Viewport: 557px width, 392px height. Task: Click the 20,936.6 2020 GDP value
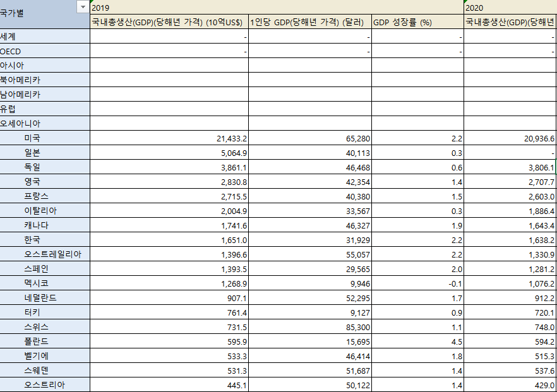click(510, 138)
